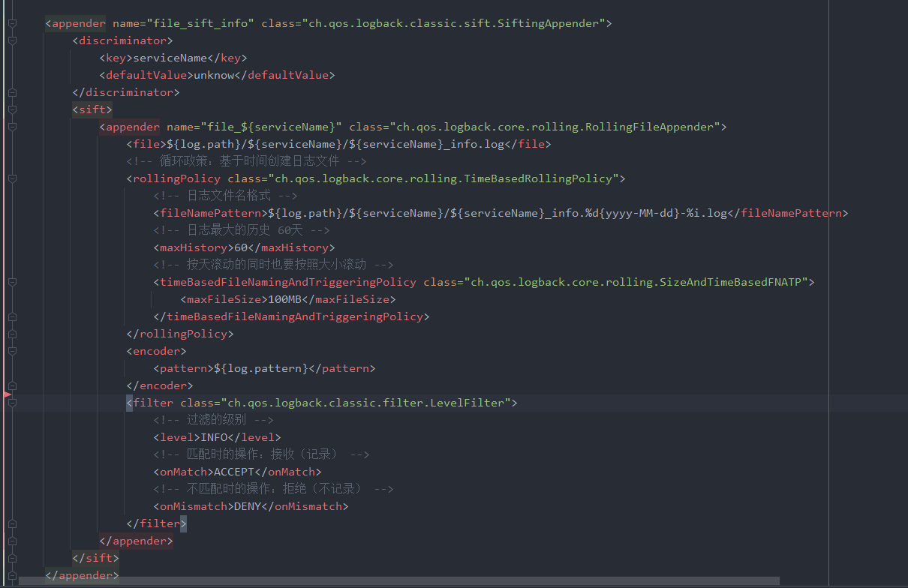Click the red arrow gutter marker
This screenshot has height=588, width=908.
[7, 394]
